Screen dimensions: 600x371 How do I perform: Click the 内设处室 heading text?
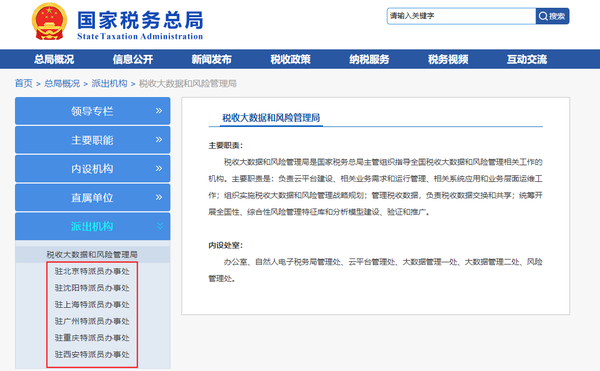click(x=225, y=245)
